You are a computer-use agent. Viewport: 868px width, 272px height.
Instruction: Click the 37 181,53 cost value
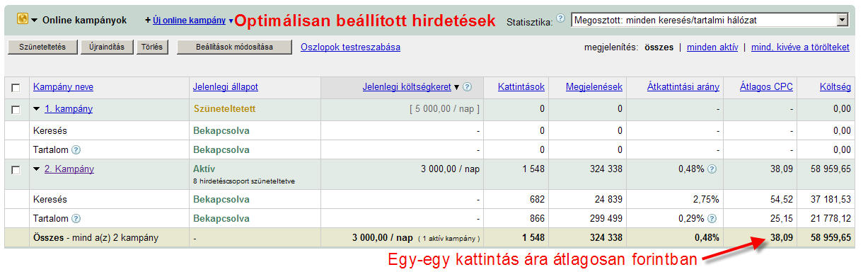click(x=830, y=200)
